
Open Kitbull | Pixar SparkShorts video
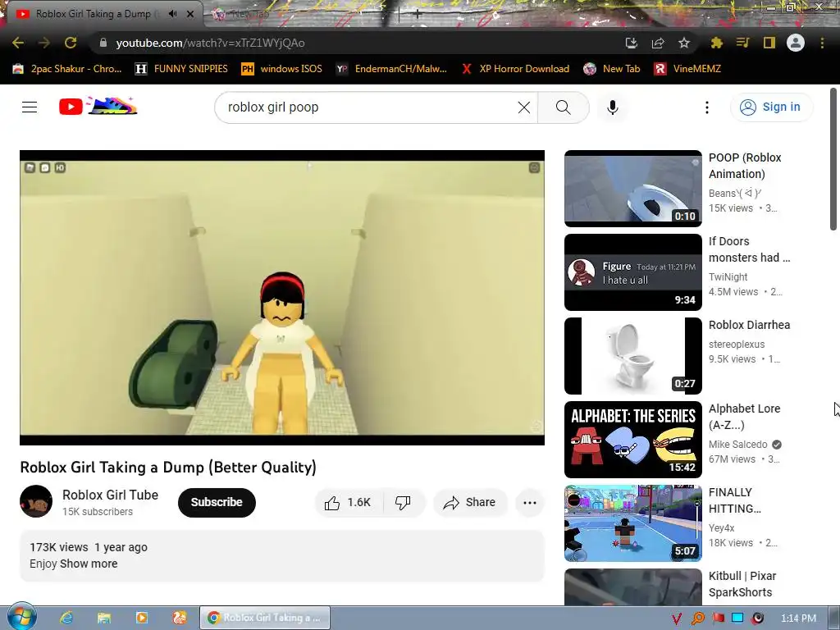[x=742, y=584]
